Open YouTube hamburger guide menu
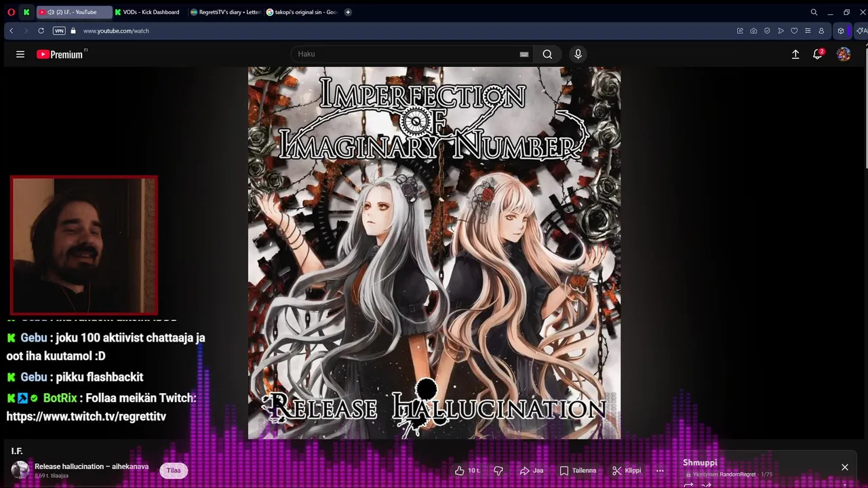The height and width of the screenshot is (488, 868). pyautogui.click(x=20, y=54)
